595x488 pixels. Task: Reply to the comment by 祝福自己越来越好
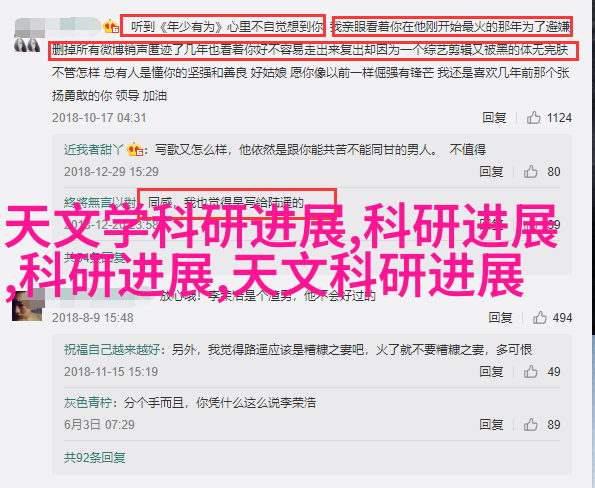coord(491,372)
